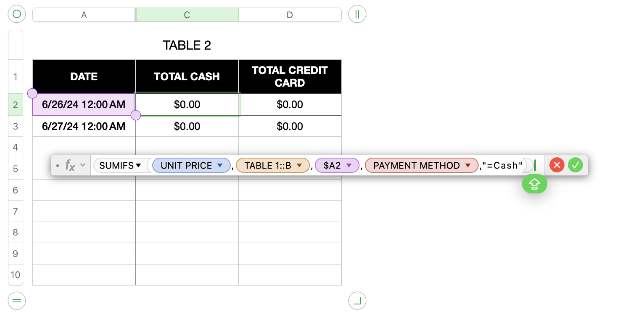Select column C header tab
The image size is (644, 312).
[x=187, y=15]
